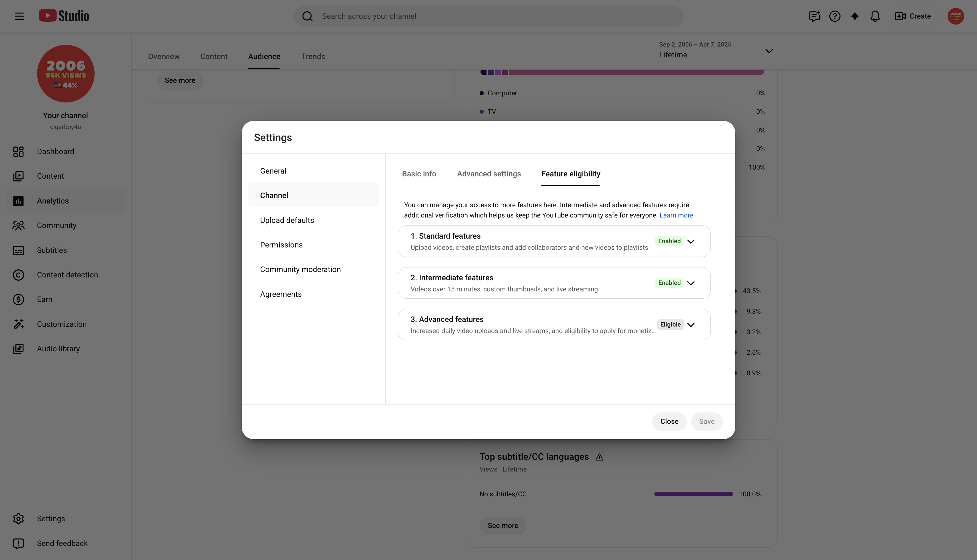Open the Lifetime date range dropdown
The image size is (977, 560).
click(x=716, y=51)
